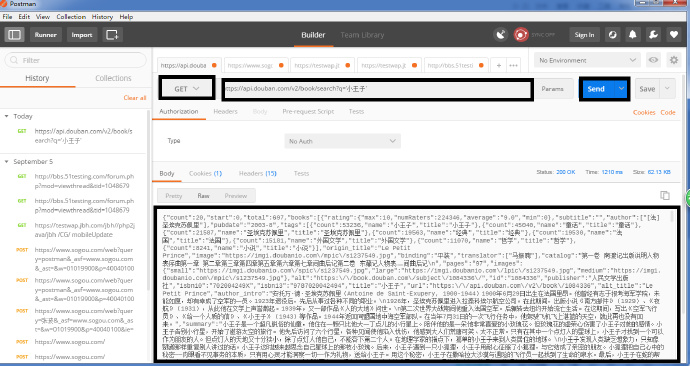Open response Cookies (1) tab

[x=205, y=174]
